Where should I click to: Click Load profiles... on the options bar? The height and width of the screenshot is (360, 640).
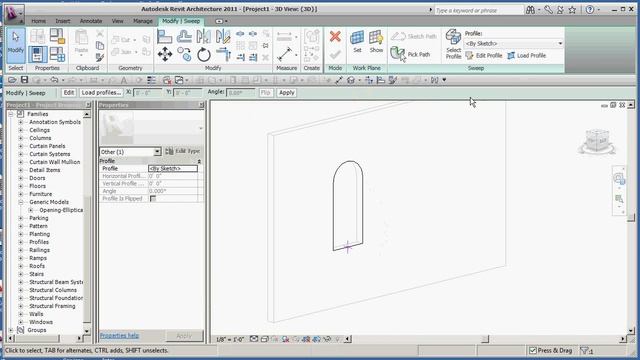[x=101, y=93]
